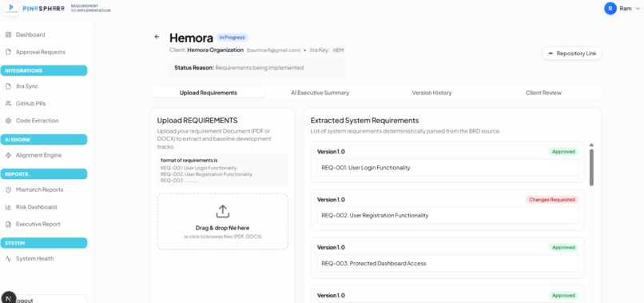This screenshot has height=303, width=644.
Task: Click the Mismatch Reports alert icon
Action: tap(8, 190)
